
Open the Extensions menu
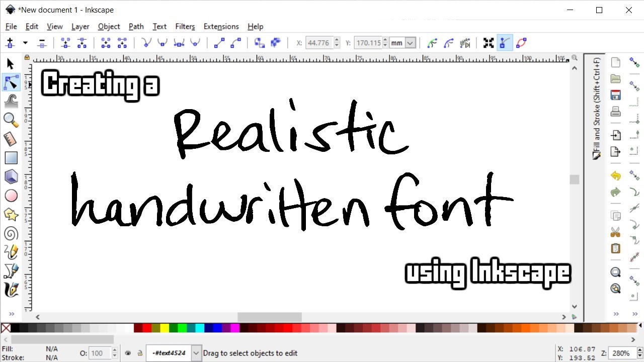pyautogui.click(x=221, y=26)
